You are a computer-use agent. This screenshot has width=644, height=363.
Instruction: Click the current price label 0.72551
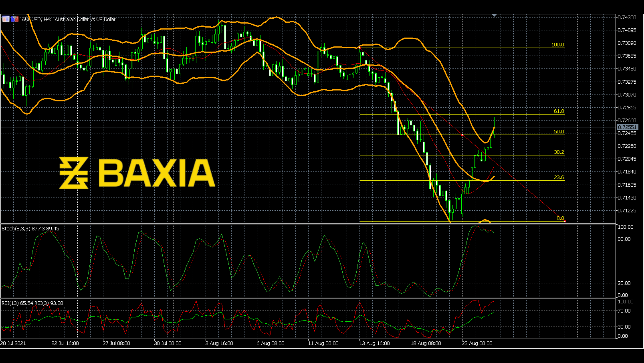[x=627, y=127]
